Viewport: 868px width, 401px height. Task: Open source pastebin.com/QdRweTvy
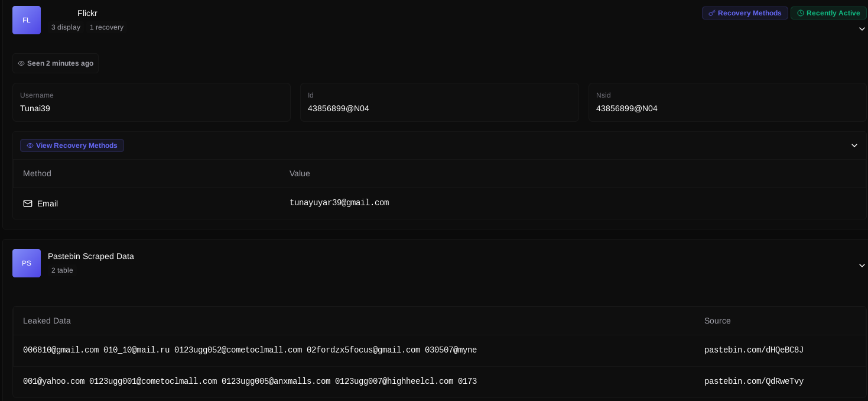click(x=754, y=381)
